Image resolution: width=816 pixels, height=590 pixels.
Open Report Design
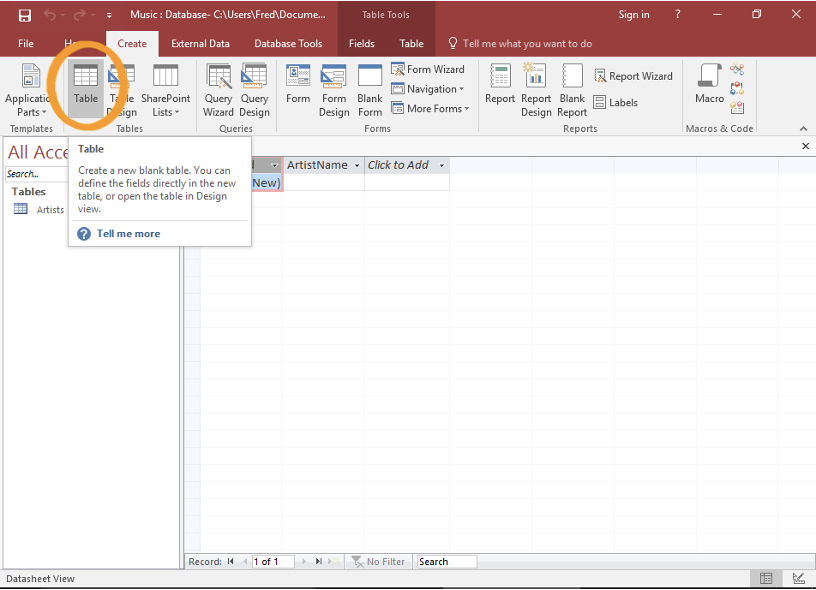tap(536, 90)
